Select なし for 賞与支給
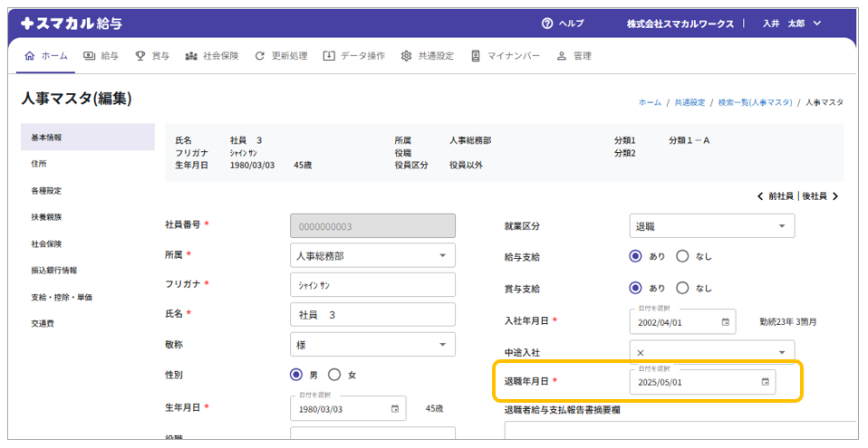The width and height of the screenshot is (868, 448). point(683,288)
